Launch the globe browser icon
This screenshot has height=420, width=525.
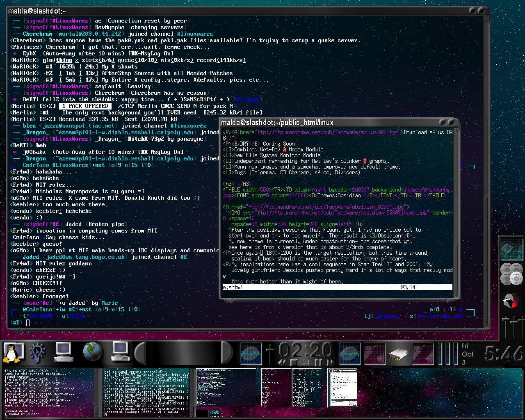pyautogui.click(x=92, y=352)
